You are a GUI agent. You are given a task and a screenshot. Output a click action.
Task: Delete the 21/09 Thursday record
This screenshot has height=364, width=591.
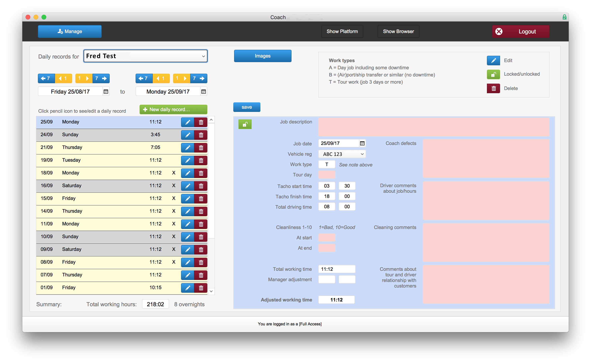pos(201,148)
